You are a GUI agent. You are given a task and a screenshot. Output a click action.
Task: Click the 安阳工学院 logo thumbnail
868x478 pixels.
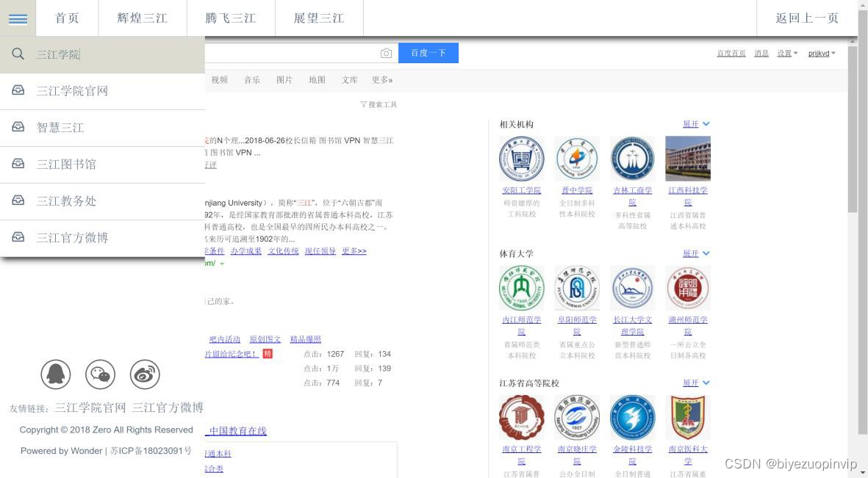(521, 158)
